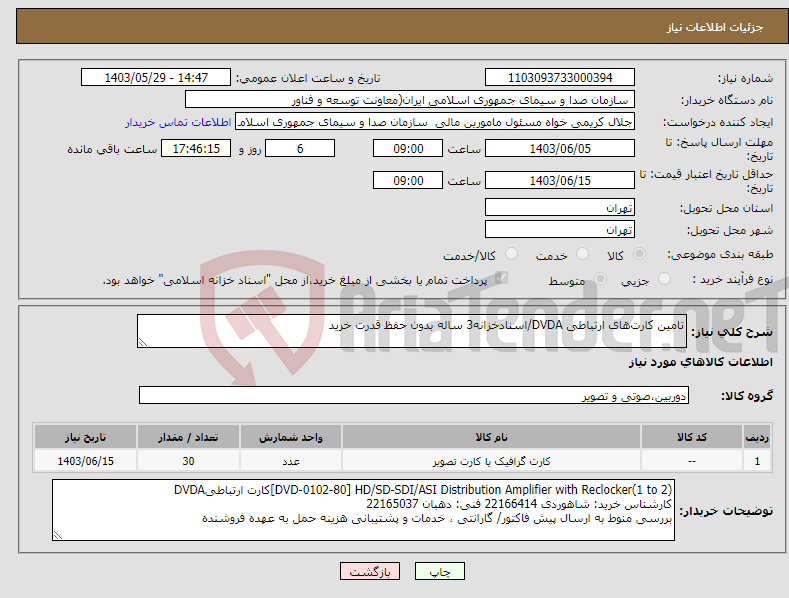
Task: Click the بازگشت back button
Action: point(370,571)
